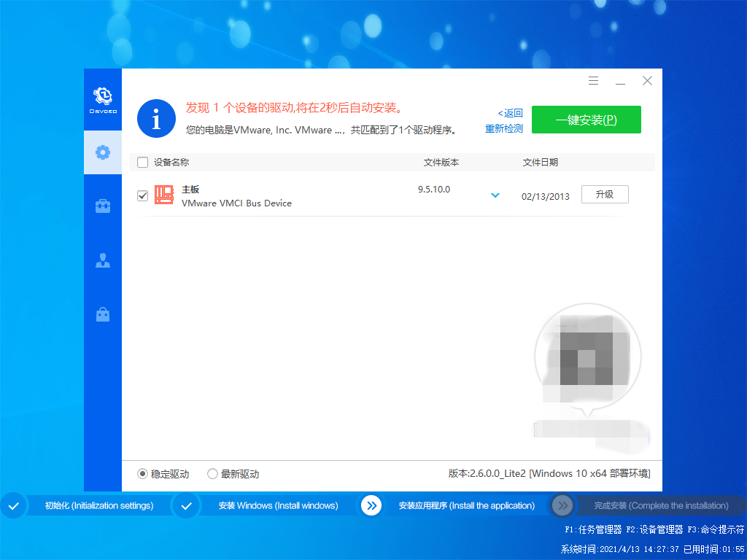Click the user support icon in the sidebar
The image size is (747, 560).
(x=102, y=260)
